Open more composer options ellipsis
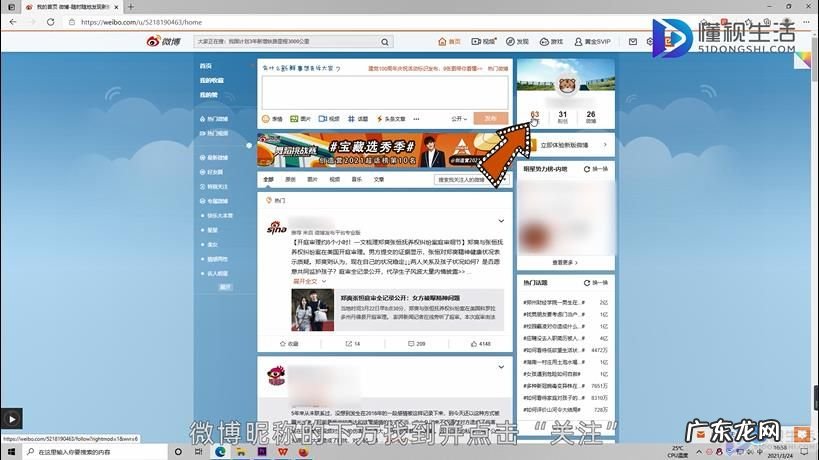The image size is (819, 460). click(x=416, y=119)
